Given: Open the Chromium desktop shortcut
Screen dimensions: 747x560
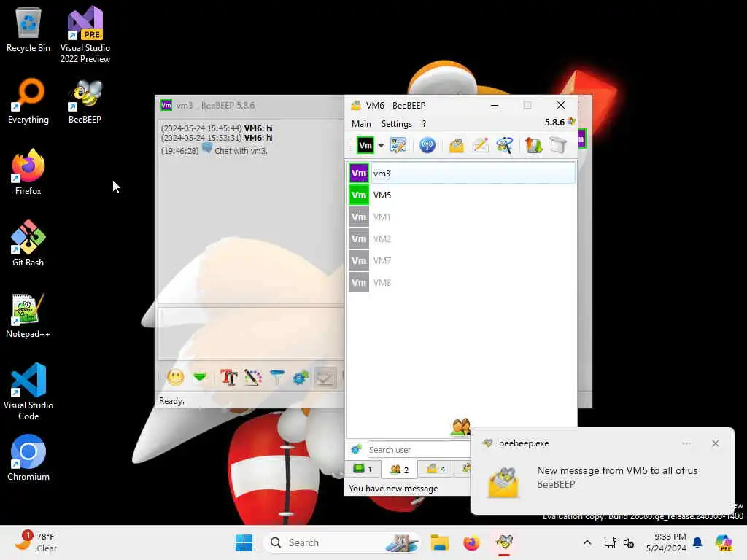Looking at the screenshot, I should (x=28, y=458).
